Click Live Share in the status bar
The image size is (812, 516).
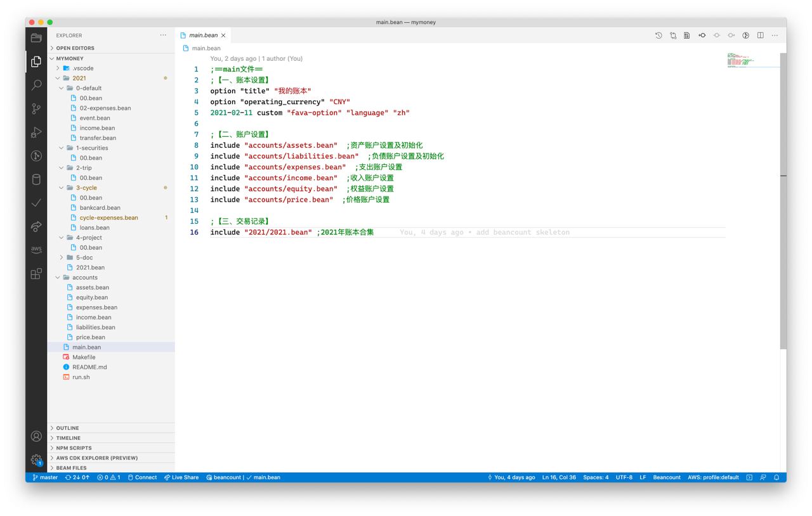point(181,477)
